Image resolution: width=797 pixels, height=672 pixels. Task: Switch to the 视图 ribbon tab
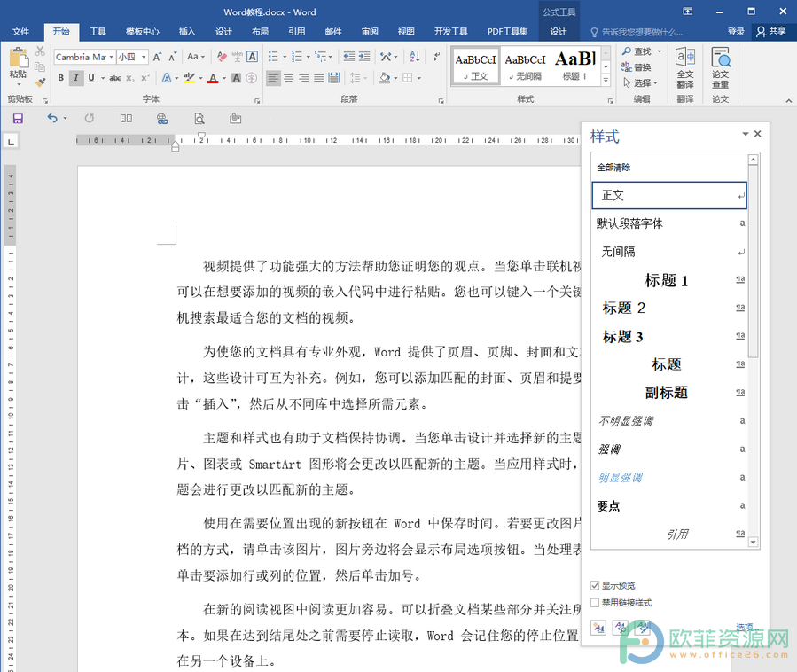coord(406,32)
